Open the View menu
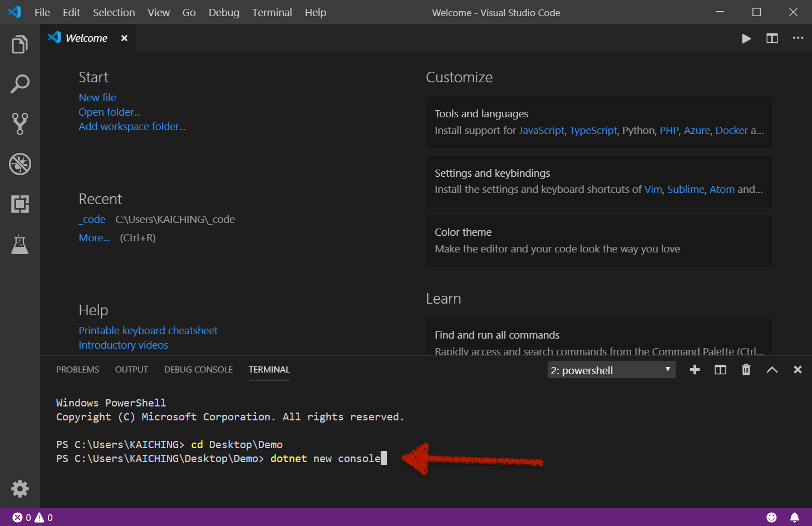This screenshot has width=812, height=526. click(159, 12)
